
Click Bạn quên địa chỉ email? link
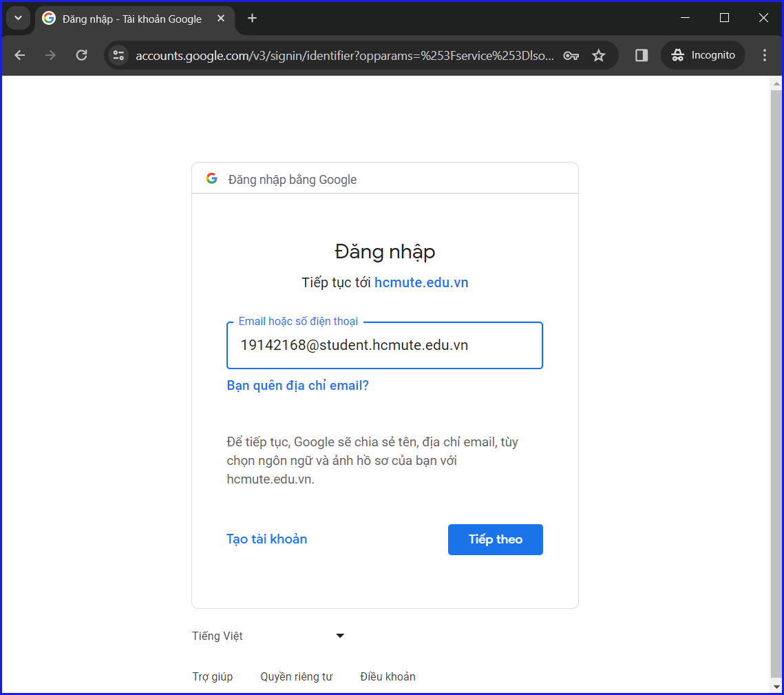click(297, 386)
